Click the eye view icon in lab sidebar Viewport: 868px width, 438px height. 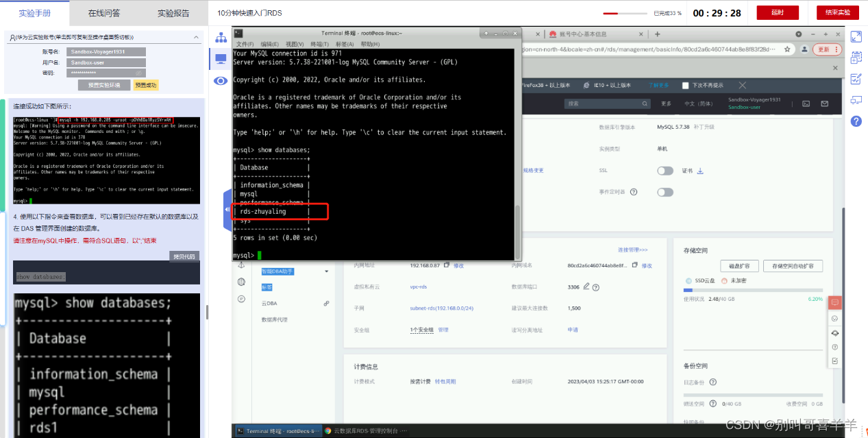pyautogui.click(x=221, y=81)
